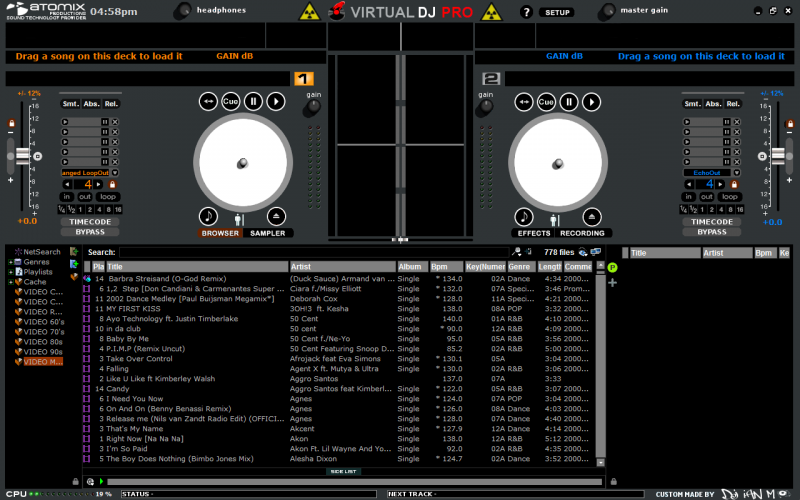Click the right radiation warning icon
Screen dimensions: 800x500
pos(491,12)
